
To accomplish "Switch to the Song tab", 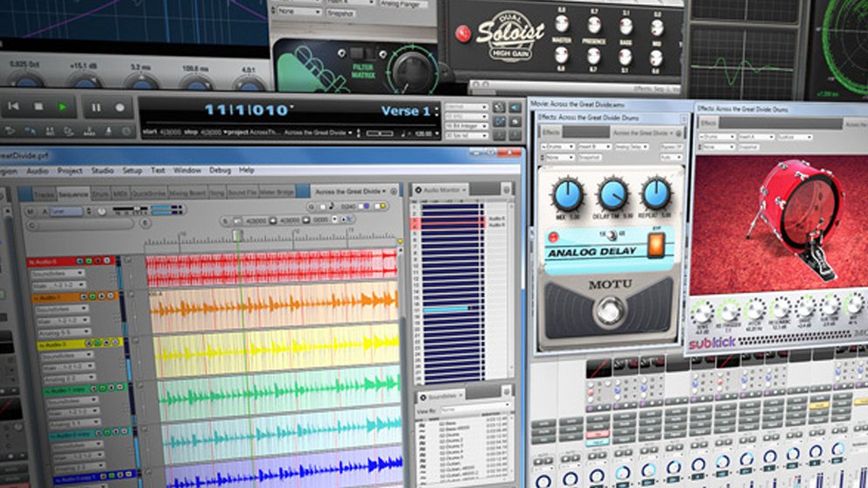I will click(x=217, y=192).
